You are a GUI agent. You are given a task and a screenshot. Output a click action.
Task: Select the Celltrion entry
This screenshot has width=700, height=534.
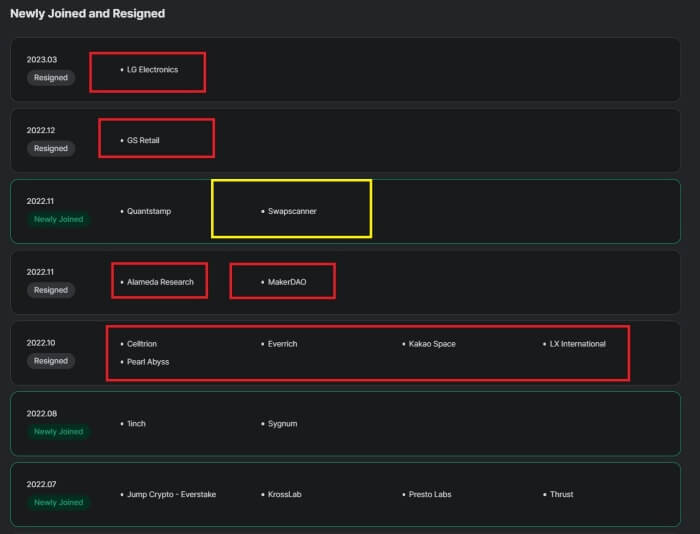[x=142, y=344]
